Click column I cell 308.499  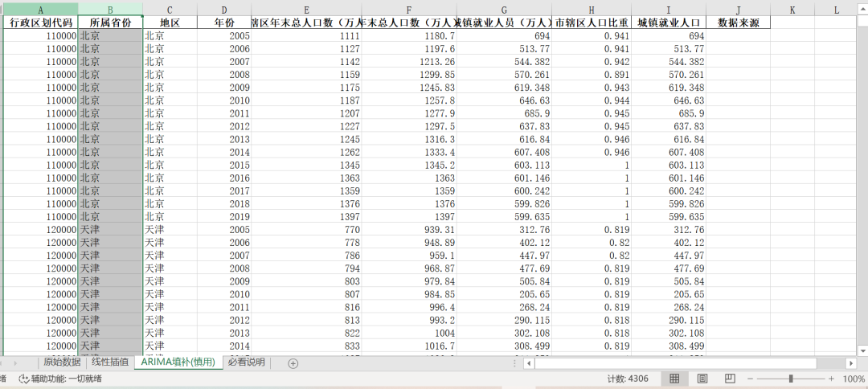[x=669, y=346]
